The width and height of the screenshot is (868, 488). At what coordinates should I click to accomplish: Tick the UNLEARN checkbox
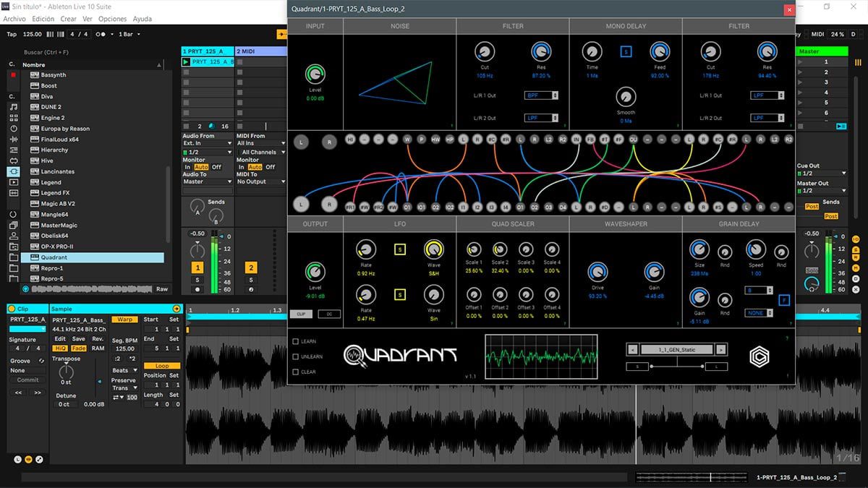[295, 356]
